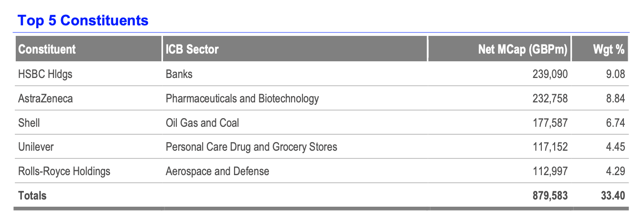Select the Shell constituent row
The width and height of the screenshot is (644, 222).
[29, 123]
